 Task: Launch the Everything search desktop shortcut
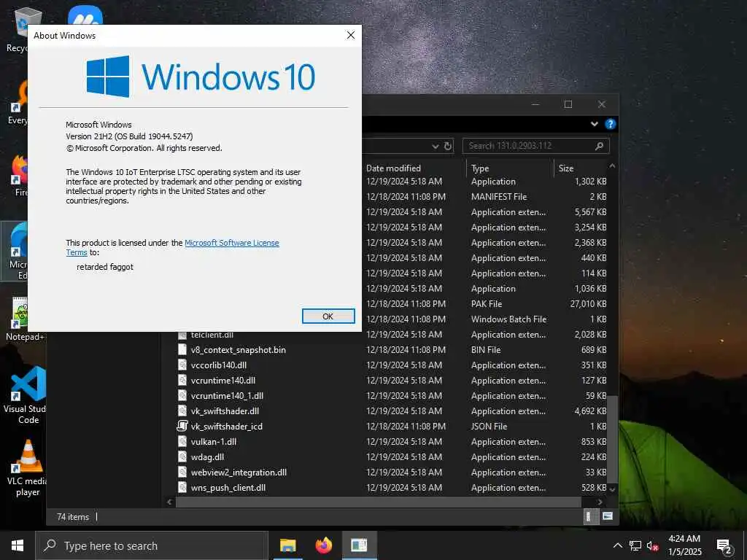(x=18, y=102)
